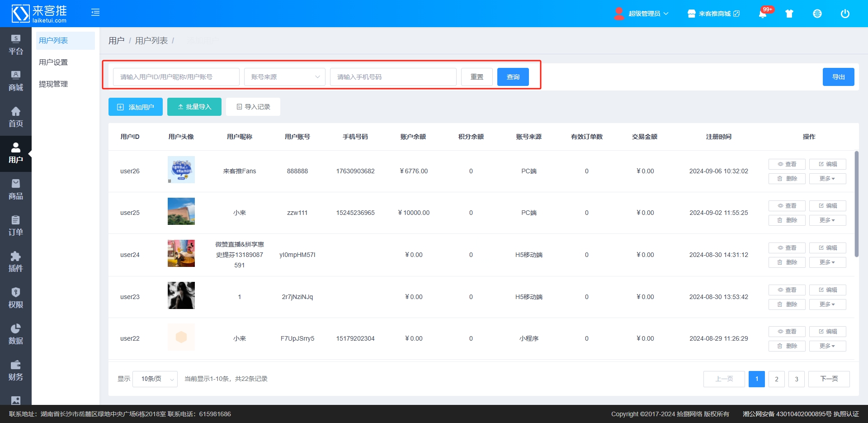Screen dimensions: 868x423
Task: Click the vertical scrollbar of the user table
Action: 856,204
